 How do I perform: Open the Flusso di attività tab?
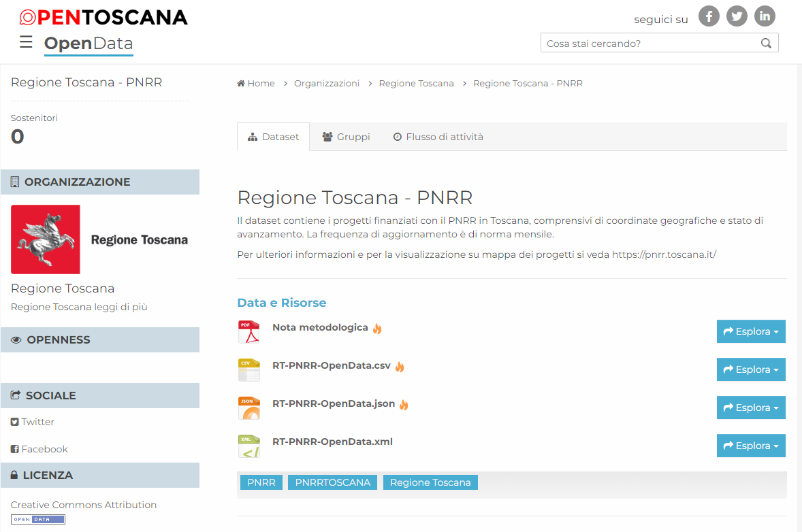(x=438, y=137)
